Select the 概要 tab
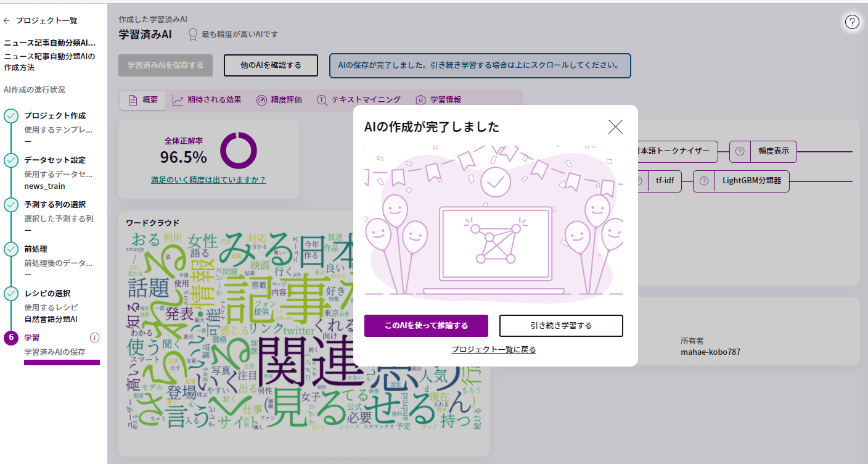Viewport: 868px width, 464px height. tap(143, 100)
